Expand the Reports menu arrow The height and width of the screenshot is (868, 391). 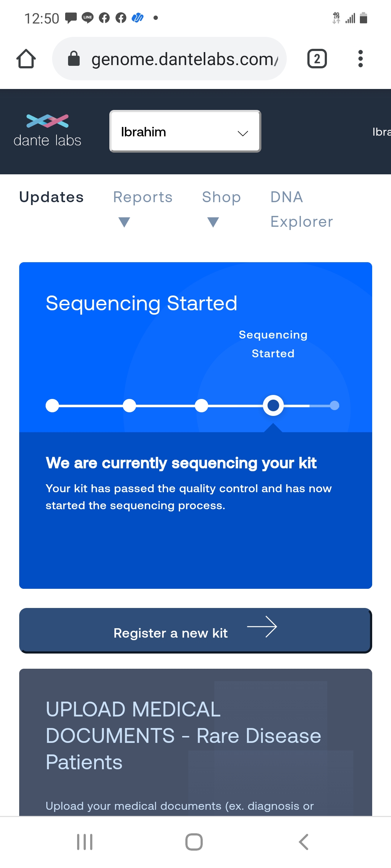[124, 222]
